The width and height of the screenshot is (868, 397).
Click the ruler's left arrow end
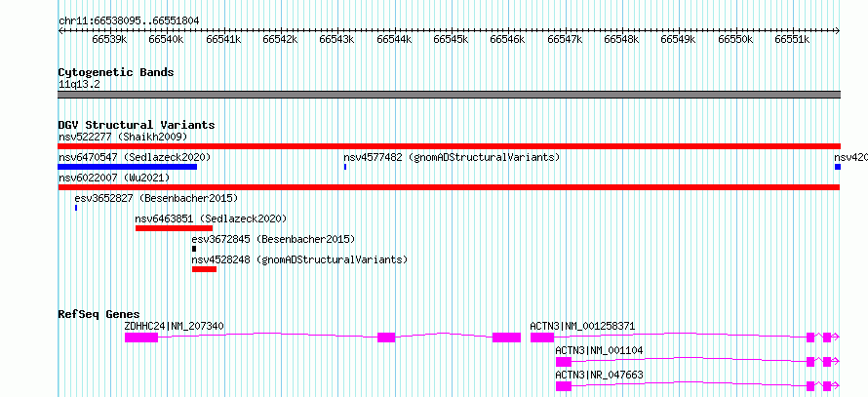60,31
